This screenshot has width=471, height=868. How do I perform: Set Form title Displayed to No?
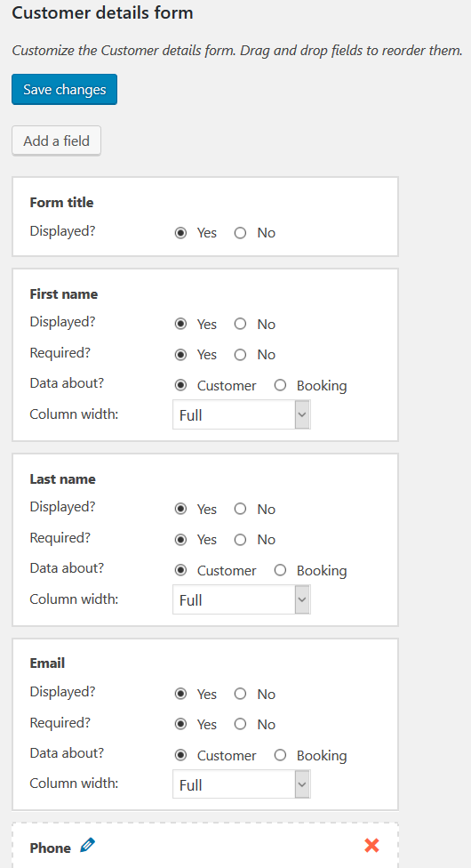(x=240, y=233)
